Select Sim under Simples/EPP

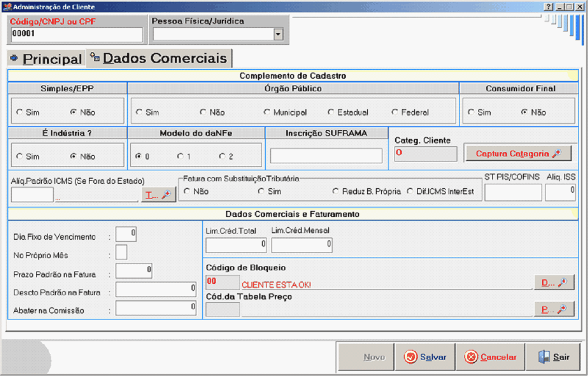20,112
